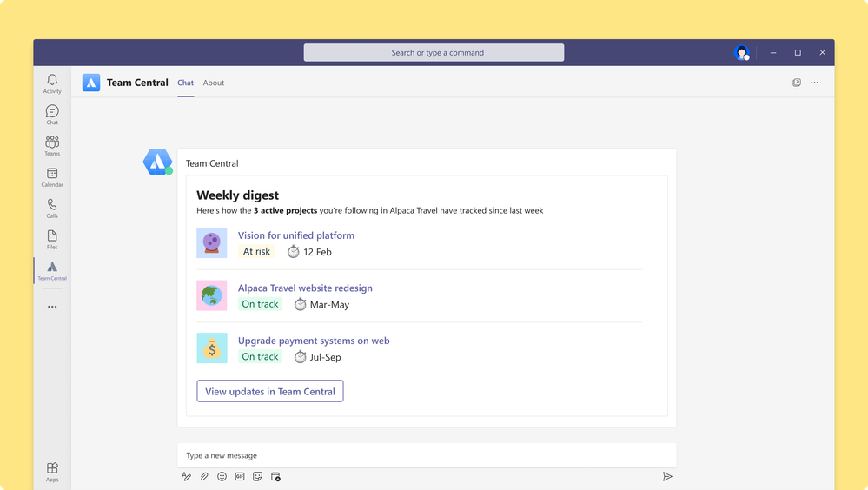Open Upgrade payment systems on web link
The image size is (868, 490).
point(314,341)
